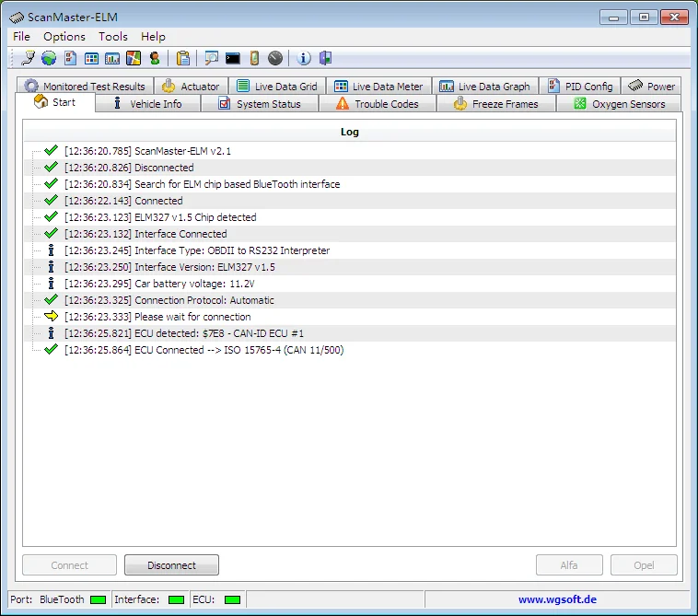Click the bar chart toolbar icon

[112, 58]
